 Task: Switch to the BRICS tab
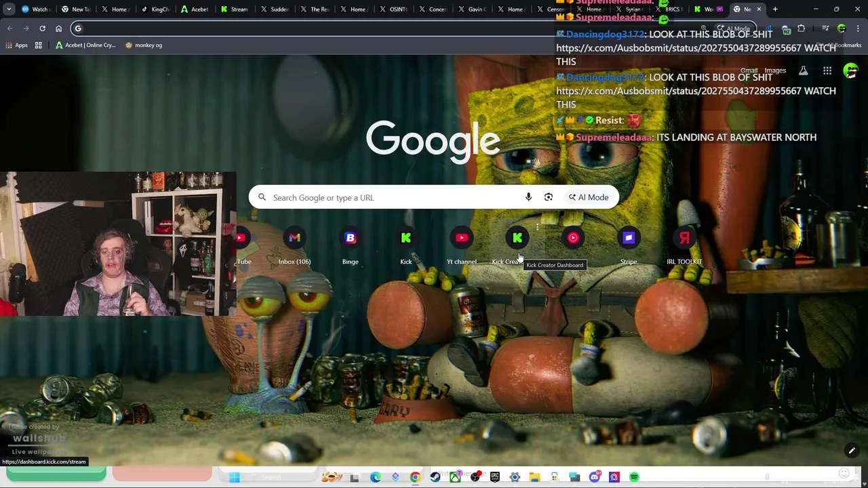[x=667, y=9]
